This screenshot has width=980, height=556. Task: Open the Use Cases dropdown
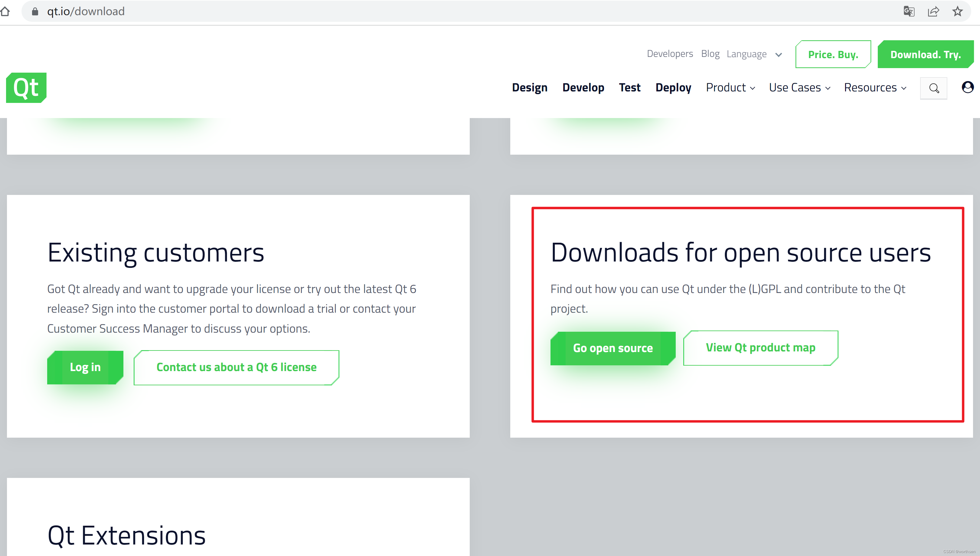(x=799, y=87)
